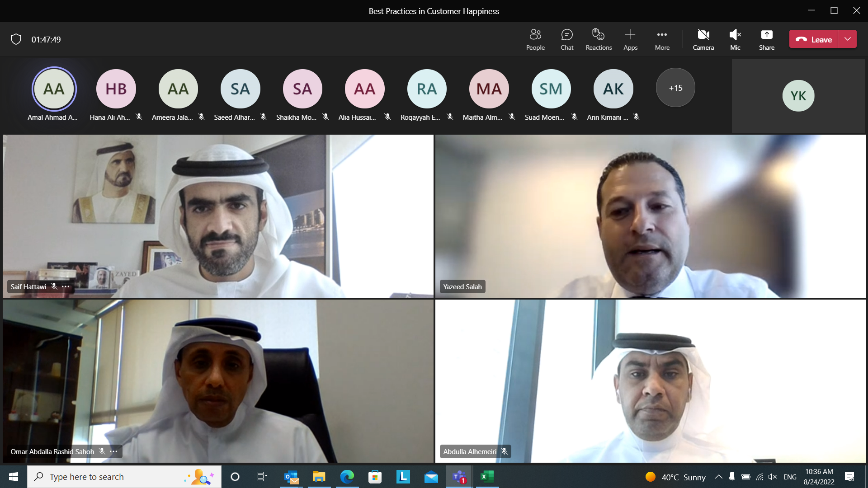
Task: Click the meeting timer 01:47:49
Action: (46, 39)
